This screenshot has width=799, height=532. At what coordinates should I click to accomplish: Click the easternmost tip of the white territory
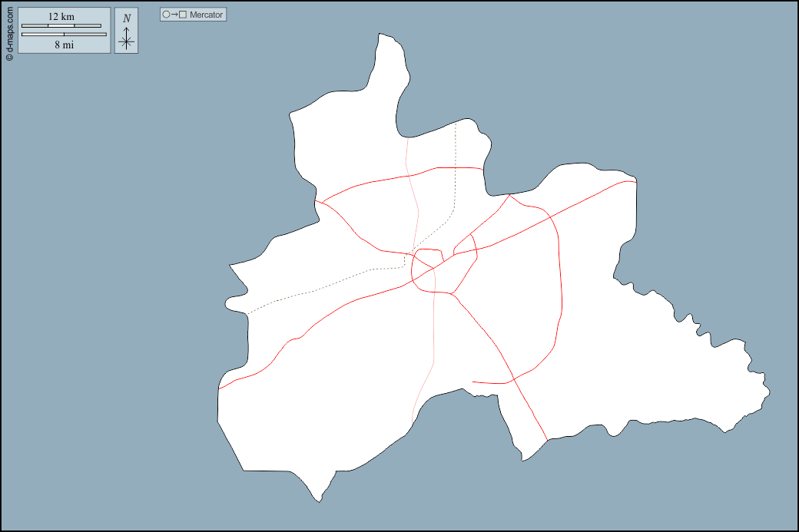point(770,393)
